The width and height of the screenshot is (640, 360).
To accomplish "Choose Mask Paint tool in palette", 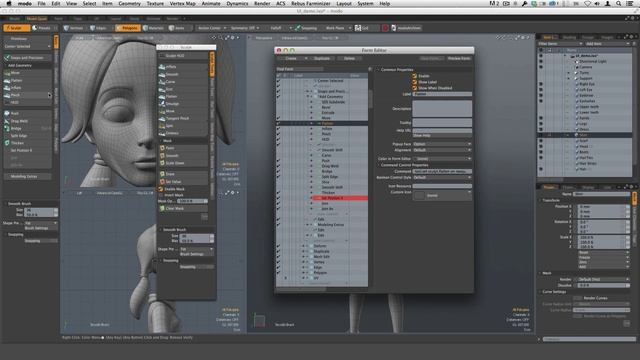I will coord(183,148).
